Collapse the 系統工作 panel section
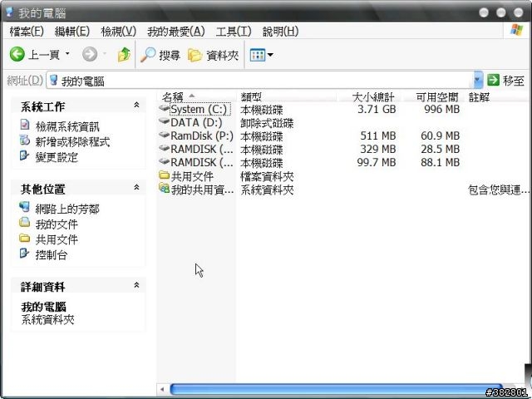Image resolution: width=532 pixels, height=399 pixels. pos(136,105)
